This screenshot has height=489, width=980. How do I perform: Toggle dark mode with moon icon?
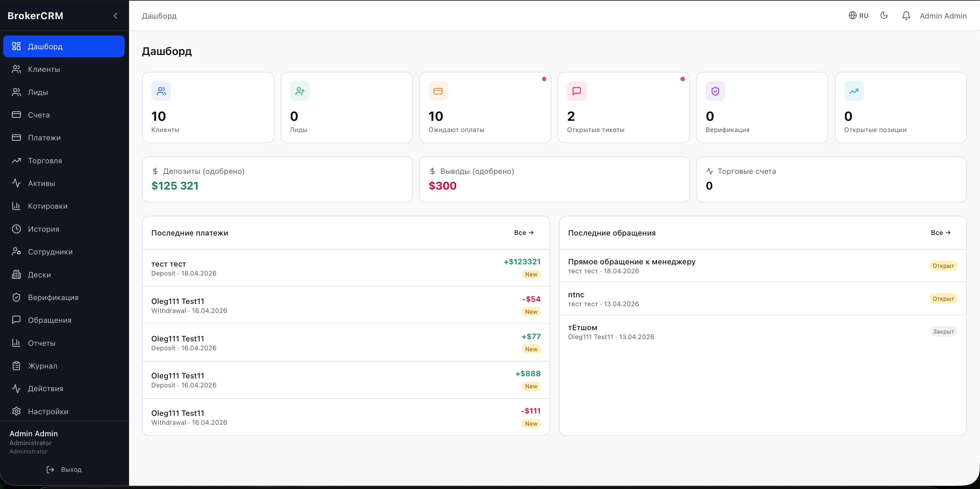[884, 16]
